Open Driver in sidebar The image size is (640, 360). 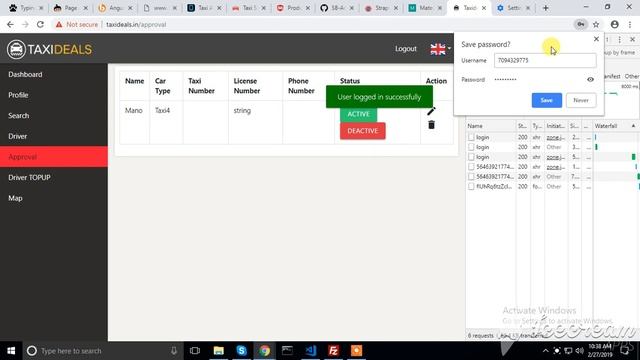[54, 136]
